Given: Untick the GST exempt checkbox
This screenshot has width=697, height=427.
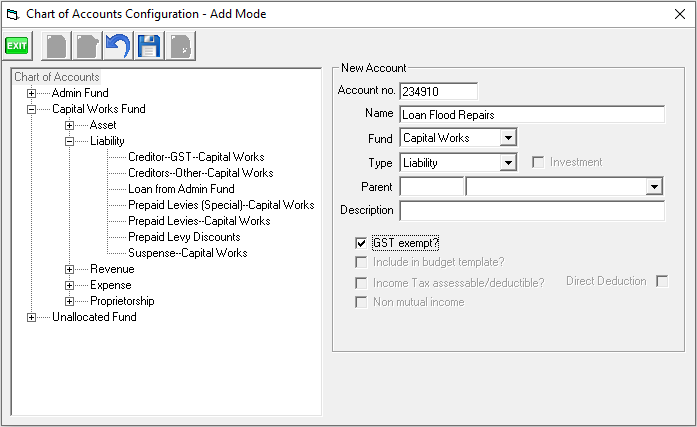Looking at the screenshot, I should click(x=362, y=242).
